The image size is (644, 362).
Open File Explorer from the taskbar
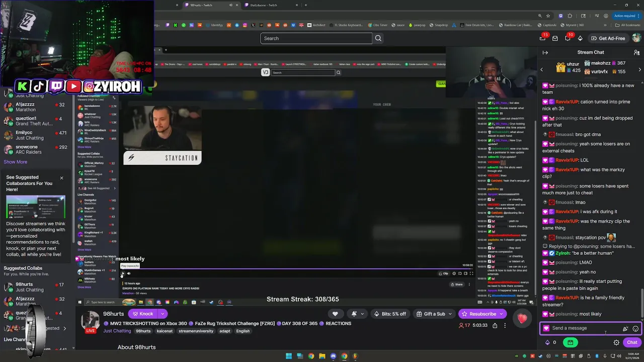[322, 356]
